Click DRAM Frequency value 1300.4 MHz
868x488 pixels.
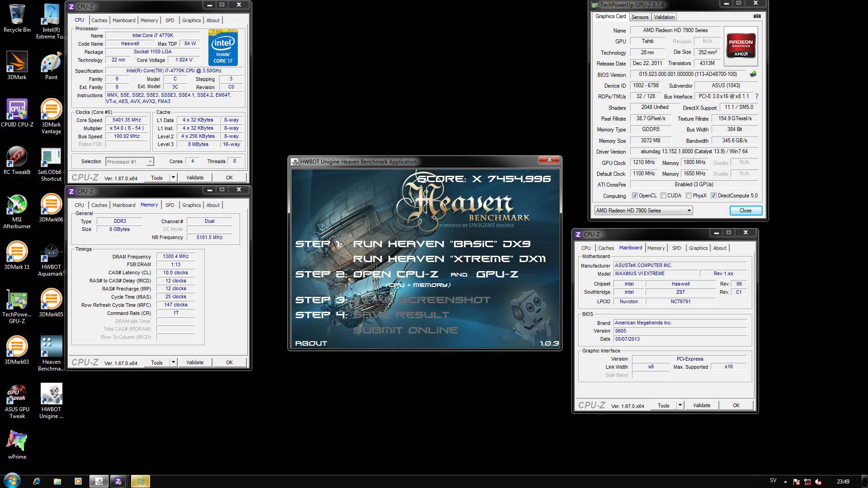pyautogui.click(x=175, y=257)
